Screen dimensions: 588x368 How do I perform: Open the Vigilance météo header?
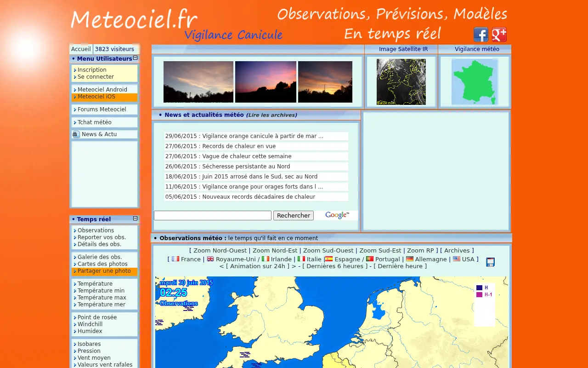click(477, 49)
